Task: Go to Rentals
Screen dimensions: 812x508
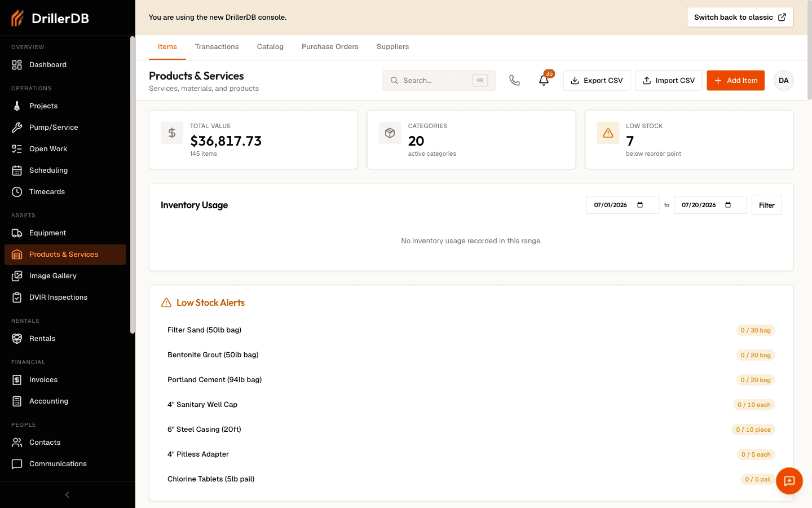Action: (x=65, y=339)
